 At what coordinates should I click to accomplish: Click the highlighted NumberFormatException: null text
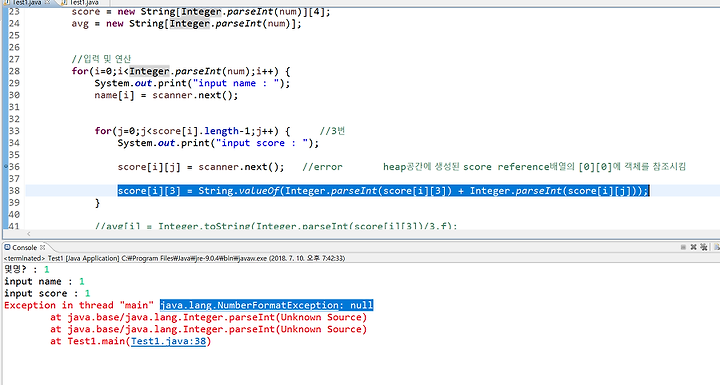266,305
